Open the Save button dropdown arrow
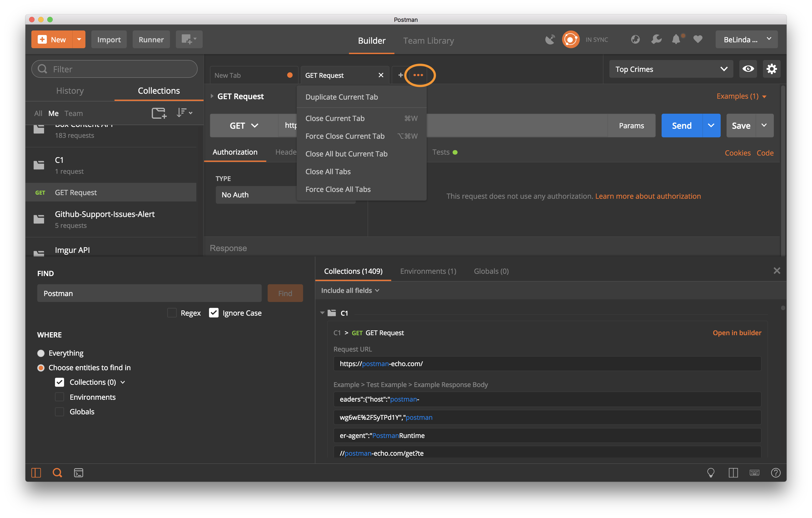812x518 pixels. click(x=765, y=126)
